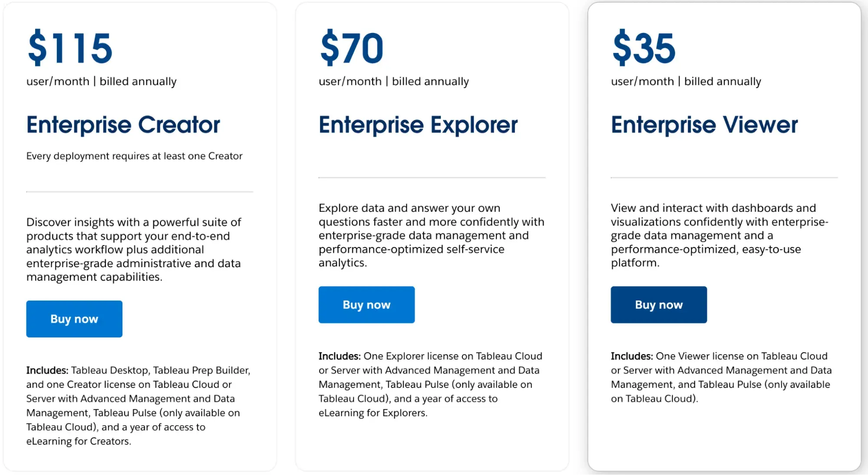868x475 pixels.
Task: Click the 'View and interact with dashboards' description
Action: point(719,235)
